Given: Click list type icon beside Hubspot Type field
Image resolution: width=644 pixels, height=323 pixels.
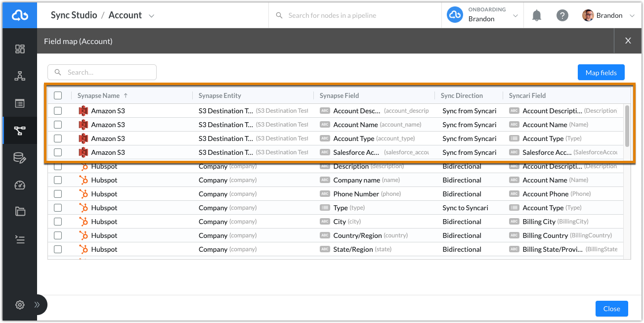Looking at the screenshot, I should tap(325, 208).
